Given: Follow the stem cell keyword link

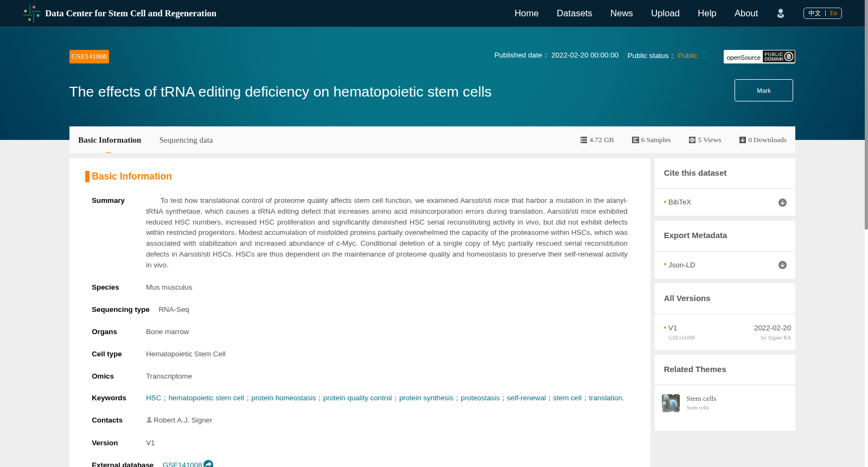Looking at the screenshot, I should (567, 398).
